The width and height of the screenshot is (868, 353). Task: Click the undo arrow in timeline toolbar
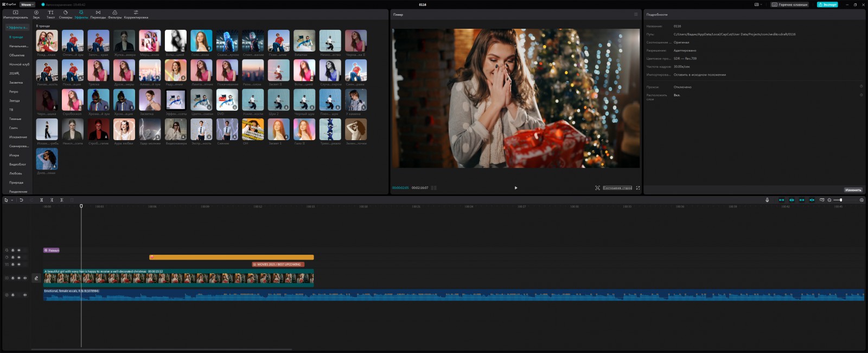pos(21,200)
